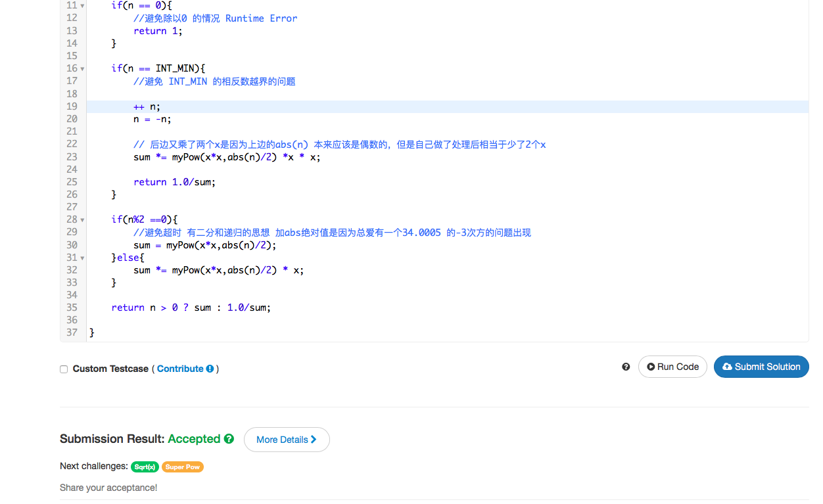Click the comment on line 22

(x=340, y=145)
